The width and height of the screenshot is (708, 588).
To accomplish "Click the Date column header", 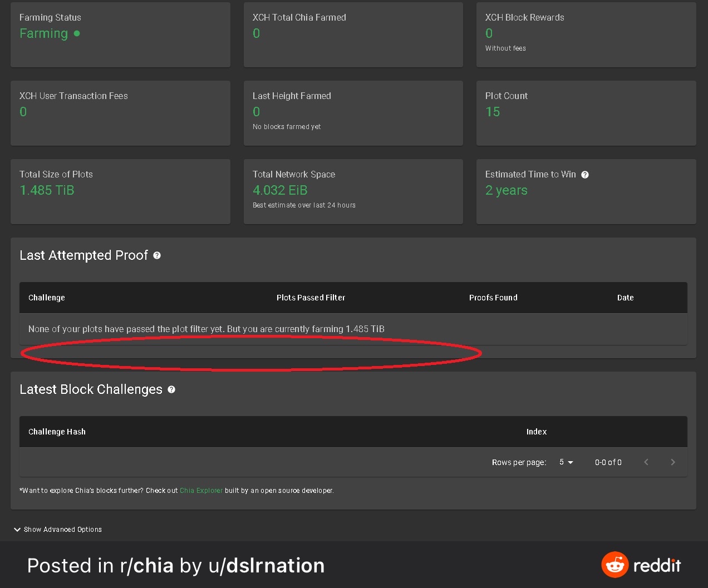I will point(626,298).
